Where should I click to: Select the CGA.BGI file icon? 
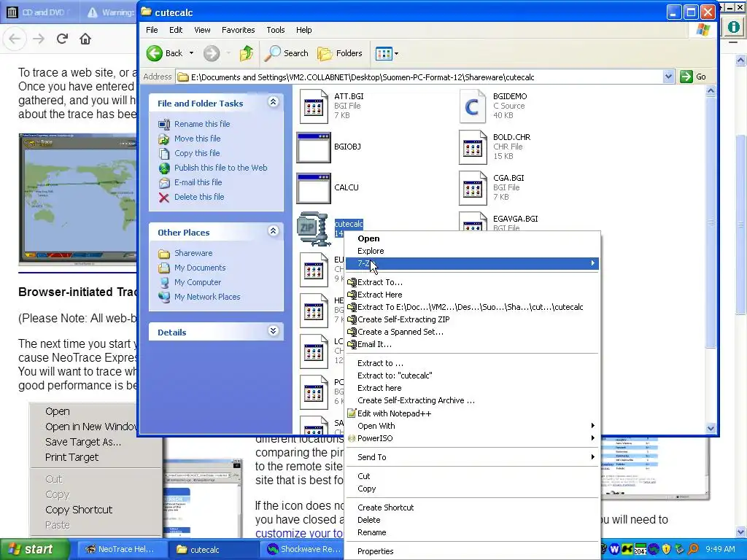(x=472, y=188)
